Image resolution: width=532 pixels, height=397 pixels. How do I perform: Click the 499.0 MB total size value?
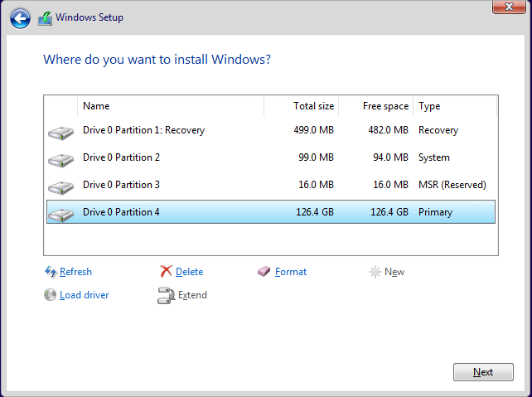click(x=314, y=130)
